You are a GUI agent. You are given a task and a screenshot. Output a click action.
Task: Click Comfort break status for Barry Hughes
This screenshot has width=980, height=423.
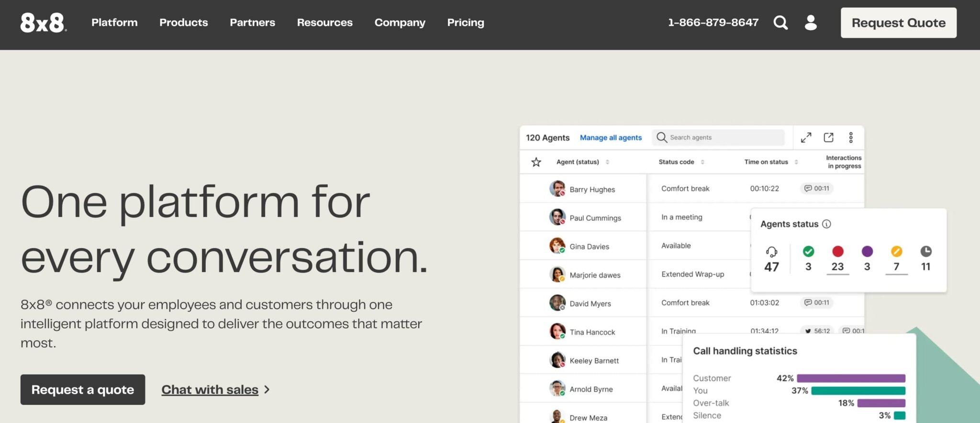[x=685, y=188]
